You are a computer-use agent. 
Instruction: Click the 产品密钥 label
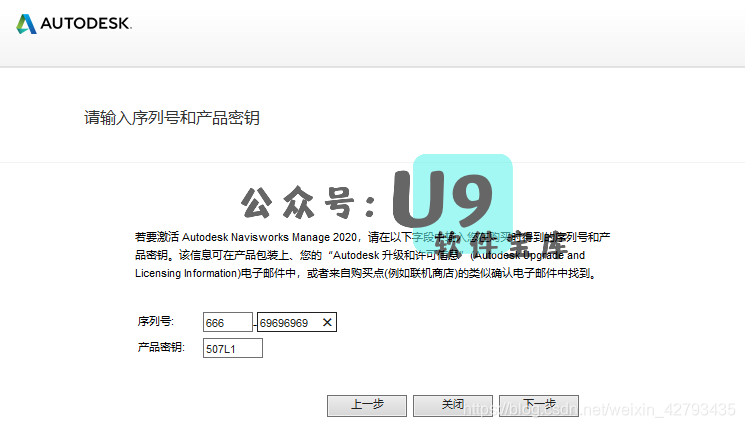(161, 347)
